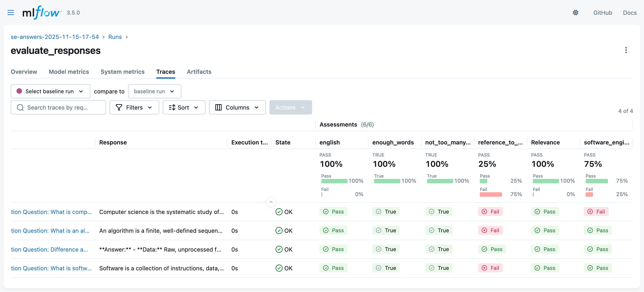Toggle the dark/light theme icon
Screen dimensions: 644x292
point(576,13)
